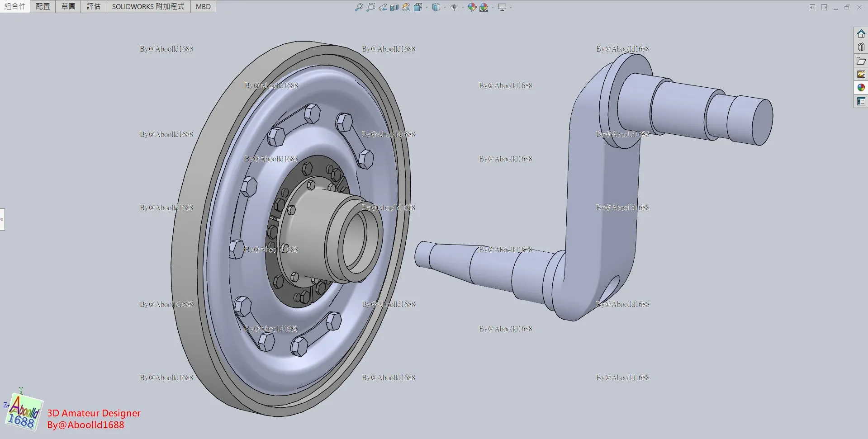Go back to the Previous View
This screenshot has height=439, width=868.
(x=383, y=7)
